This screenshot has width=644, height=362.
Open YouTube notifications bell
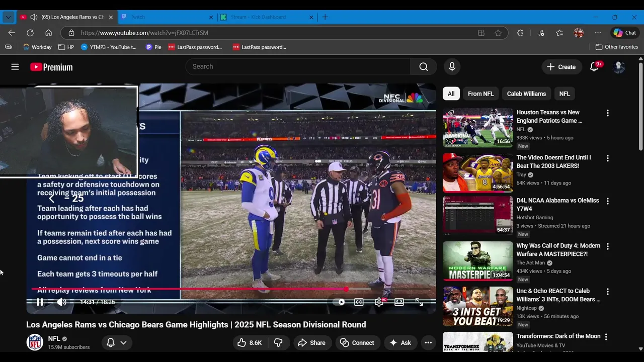[594, 67]
